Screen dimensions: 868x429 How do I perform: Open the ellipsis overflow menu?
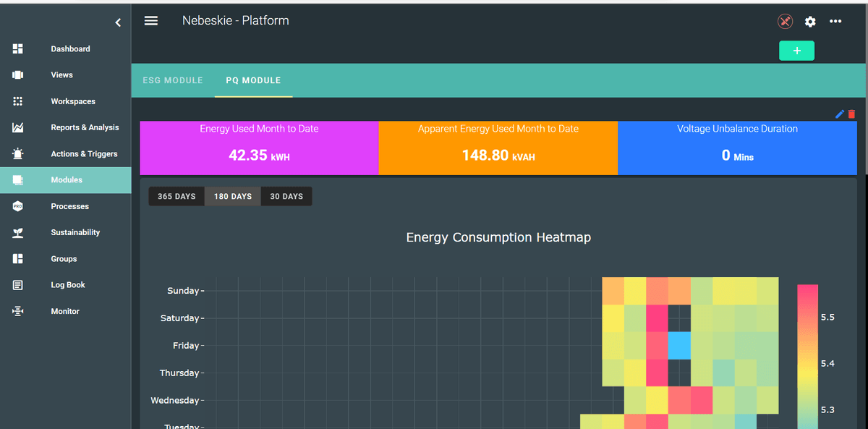(x=835, y=22)
